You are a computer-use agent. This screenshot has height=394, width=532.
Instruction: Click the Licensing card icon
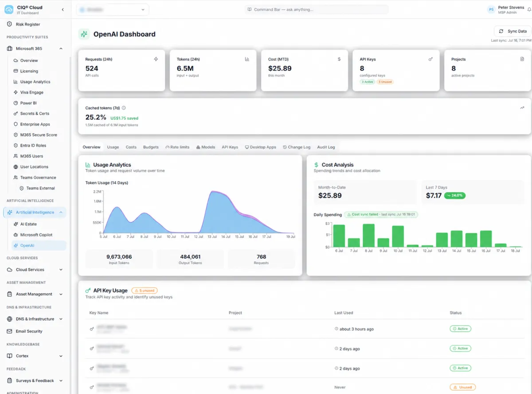(16, 71)
